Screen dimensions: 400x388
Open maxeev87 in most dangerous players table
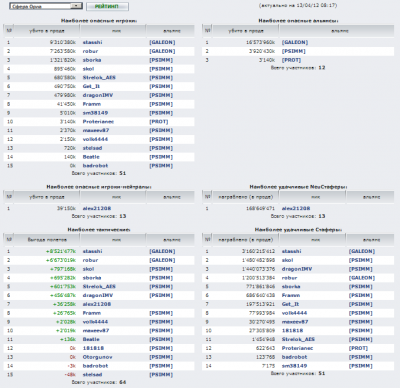(x=96, y=131)
